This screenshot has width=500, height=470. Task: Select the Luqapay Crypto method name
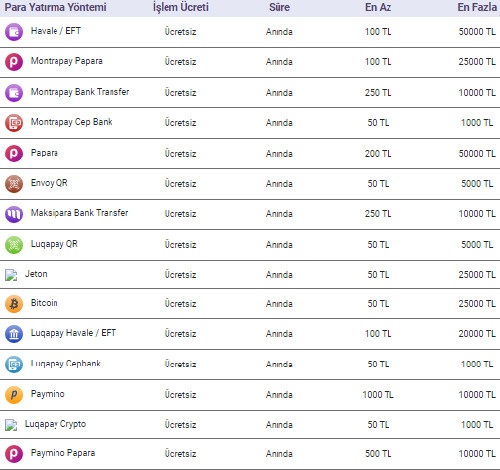click(x=55, y=424)
